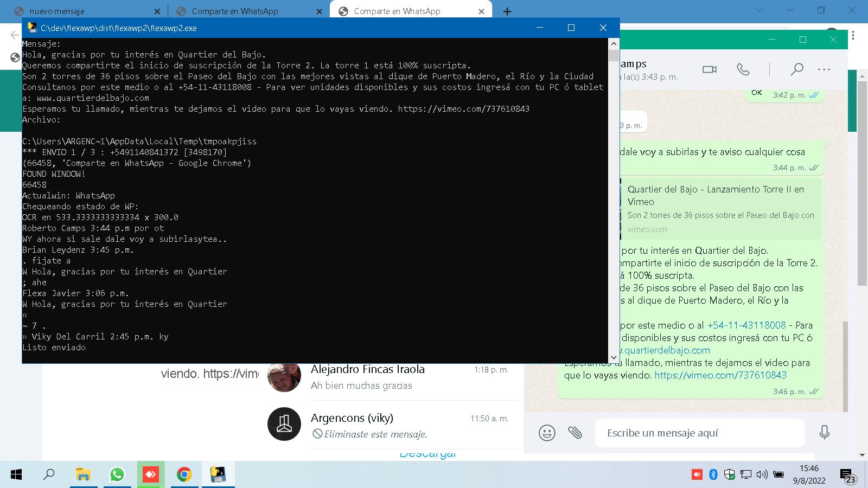
Task: Click the console scrollbar down arrow
Action: tap(614, 357)
